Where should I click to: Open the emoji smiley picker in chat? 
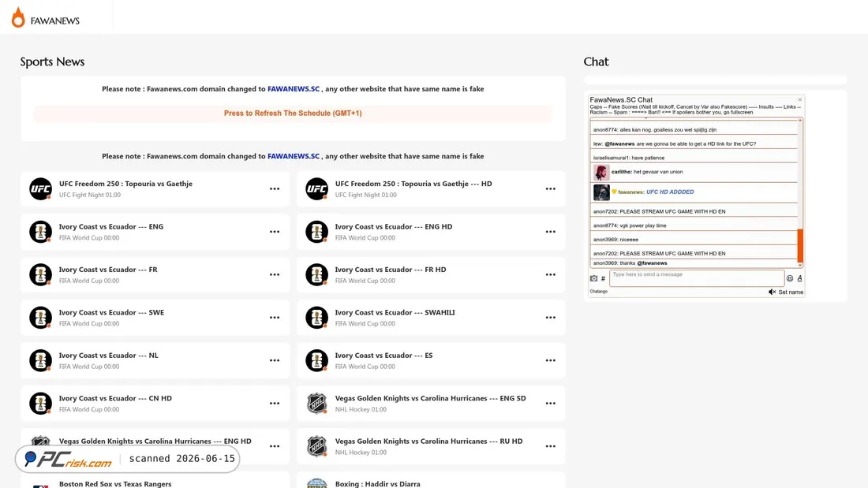point(790,278)
